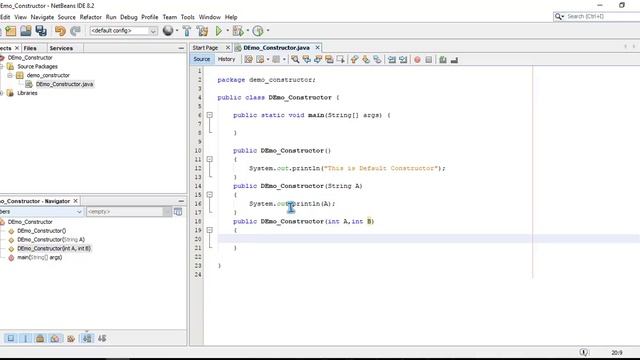Select main(String[] args) in Navigator

coord(39,258)
